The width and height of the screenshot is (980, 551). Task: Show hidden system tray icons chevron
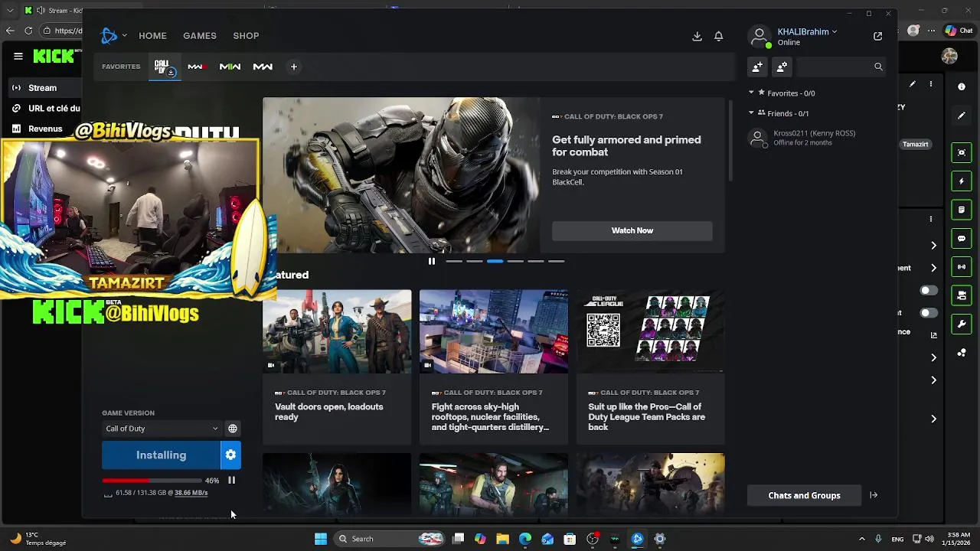click(861, 539)
